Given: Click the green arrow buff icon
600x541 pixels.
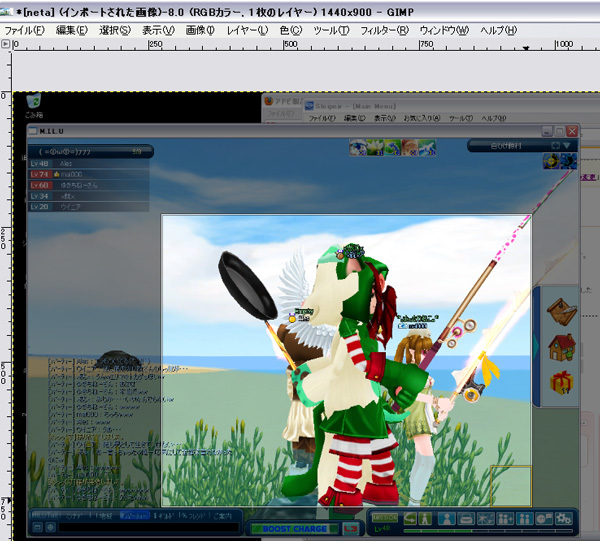Looking at the screenshot, I should point(392,148).
